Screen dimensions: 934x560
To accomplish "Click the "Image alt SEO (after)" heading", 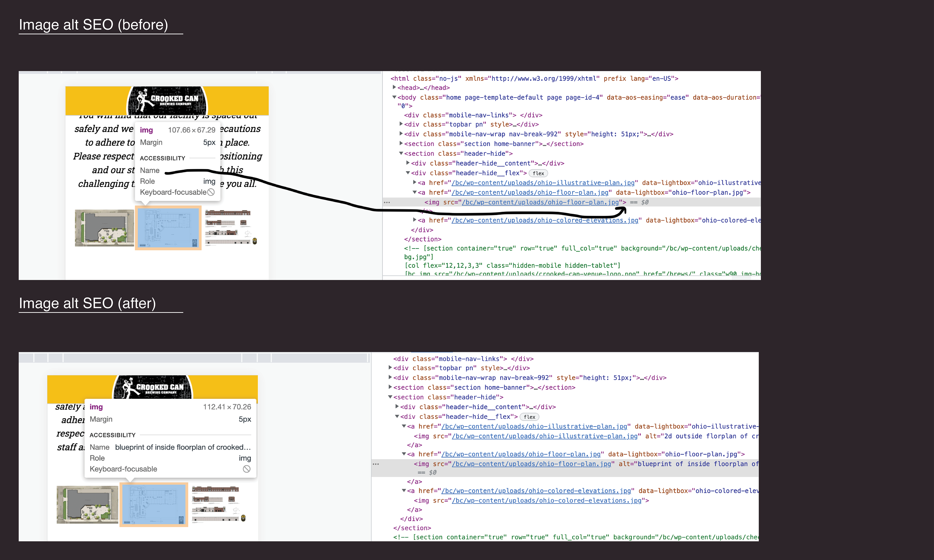I will tap(87, 303).
